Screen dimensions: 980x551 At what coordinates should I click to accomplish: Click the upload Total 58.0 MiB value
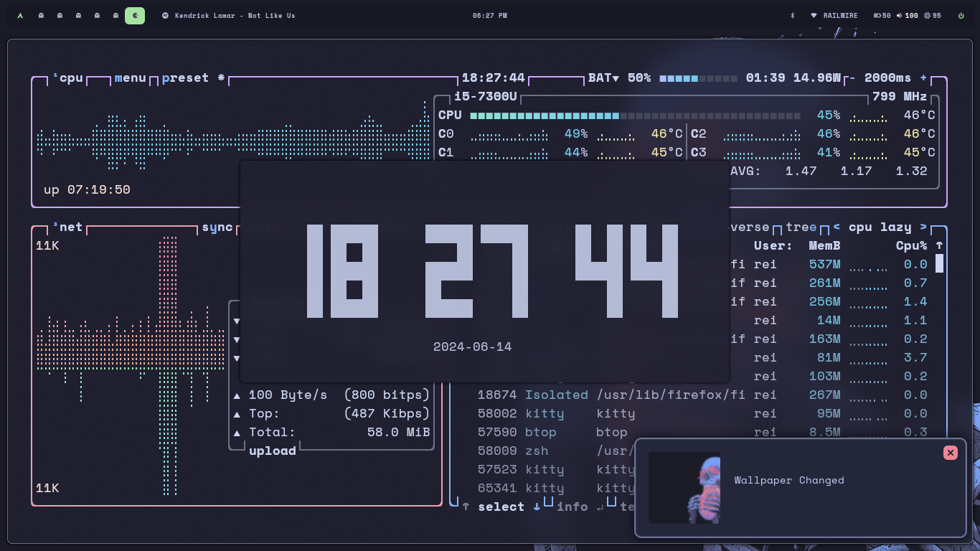(398, 432)
